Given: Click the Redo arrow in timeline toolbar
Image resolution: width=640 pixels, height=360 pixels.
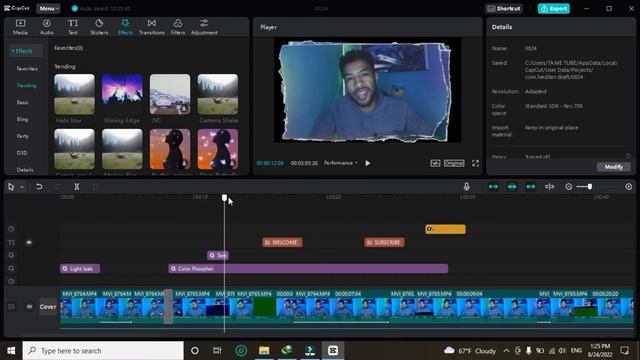Looking at the screenshot, I should coord(58,187).
